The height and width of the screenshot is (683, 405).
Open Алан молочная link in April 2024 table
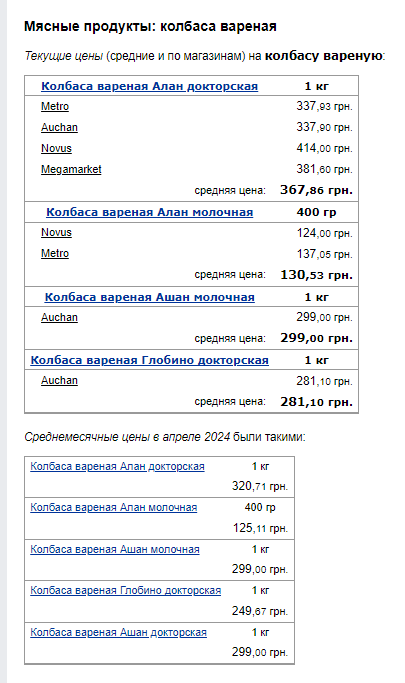point(113,507)
